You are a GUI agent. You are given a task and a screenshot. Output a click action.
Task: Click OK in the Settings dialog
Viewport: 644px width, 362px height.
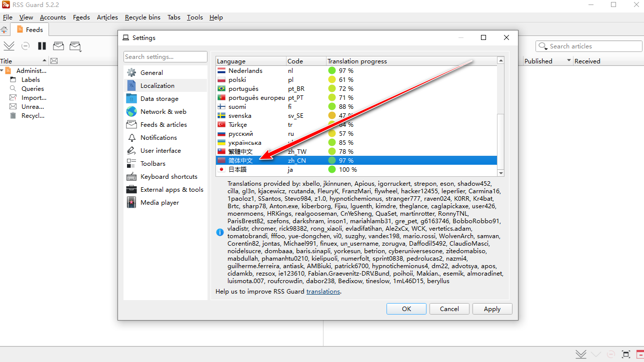(x=406, y=309)
